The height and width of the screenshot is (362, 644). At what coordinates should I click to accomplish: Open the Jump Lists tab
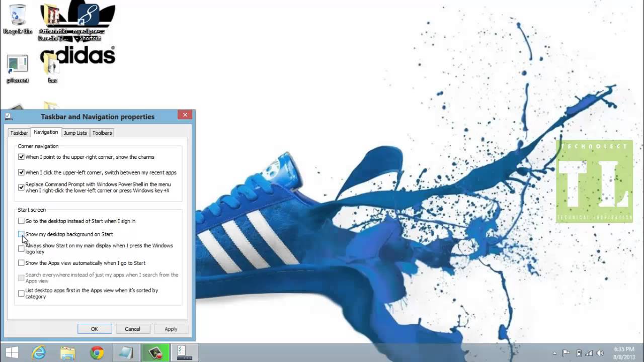(75, 133)
